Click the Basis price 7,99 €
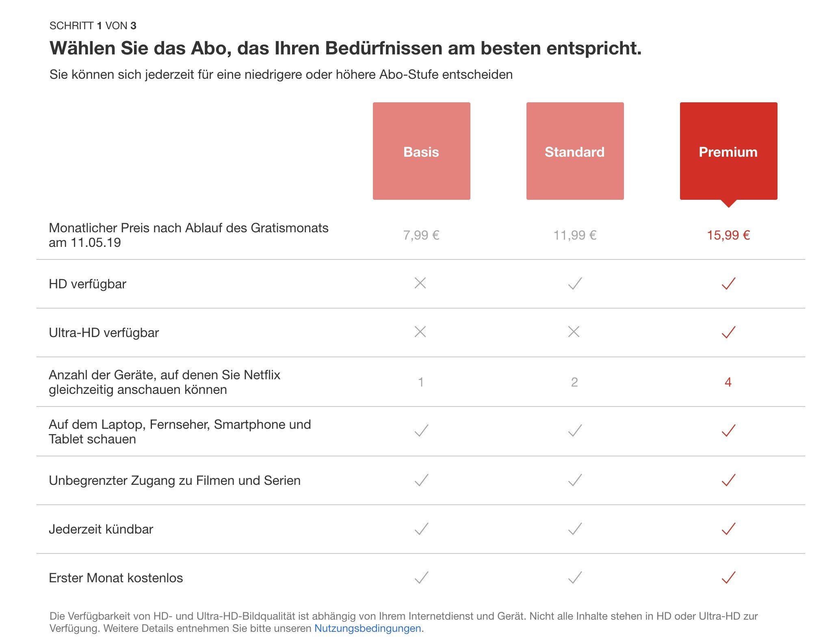Viewport: 823px width, 644px height. [421, 235]
